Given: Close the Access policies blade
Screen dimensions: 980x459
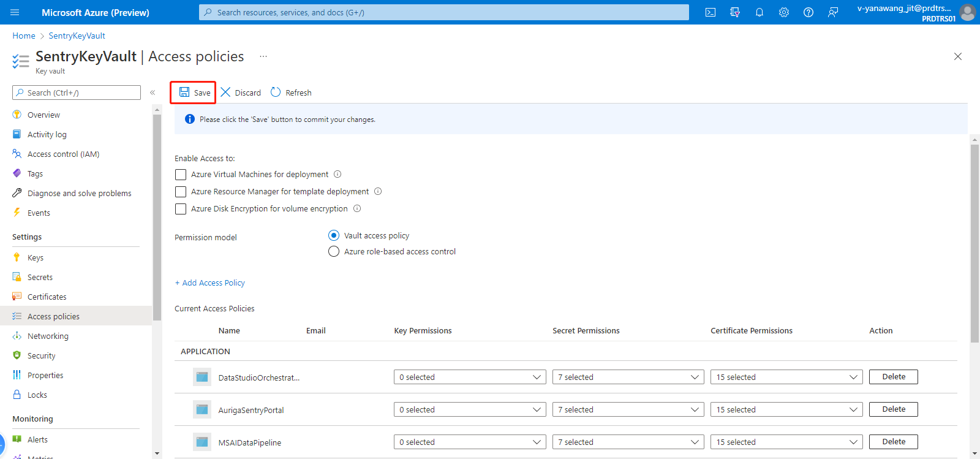Looking at the screenshot, I should [958, 56].
